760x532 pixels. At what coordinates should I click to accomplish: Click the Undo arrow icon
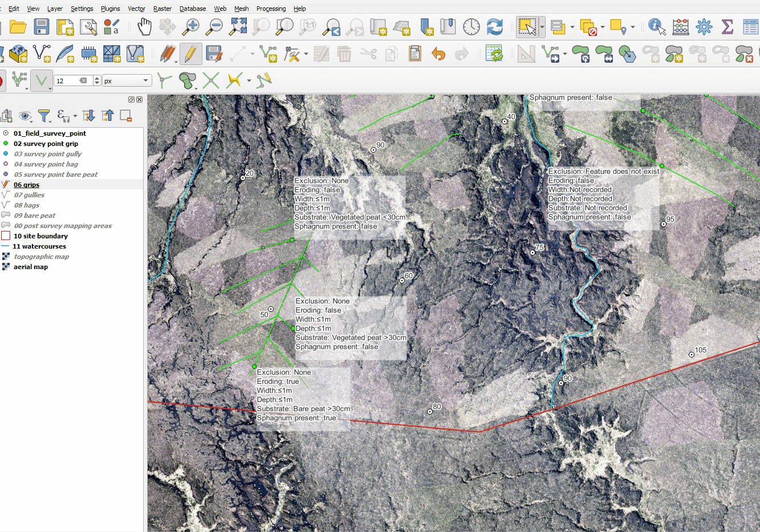click(438, 54)
